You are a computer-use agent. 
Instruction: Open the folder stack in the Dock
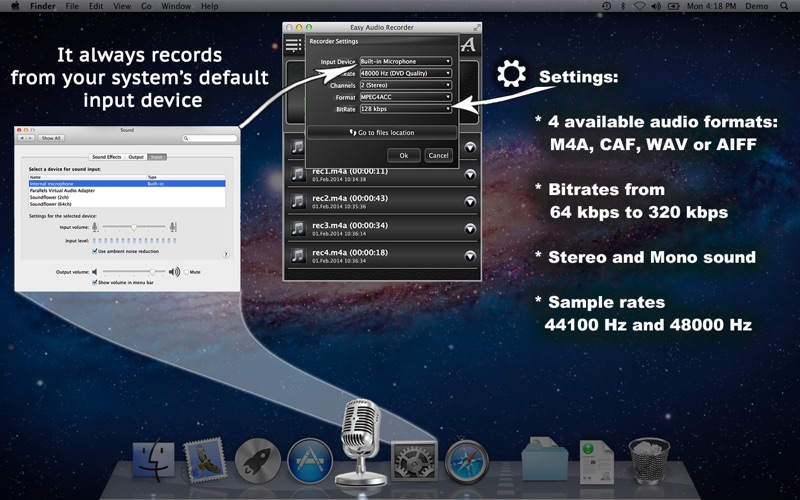tap(544, 458)
